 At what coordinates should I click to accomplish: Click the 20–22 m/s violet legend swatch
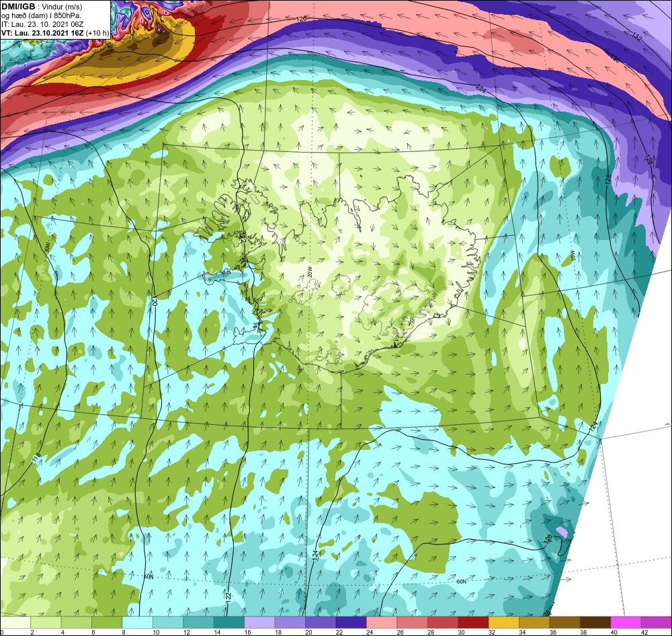[x=321, y=623]
